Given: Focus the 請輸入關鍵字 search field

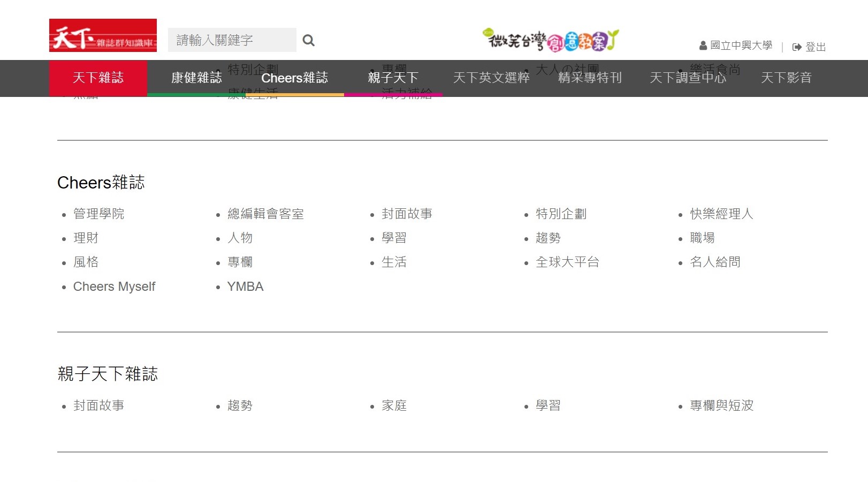Looking at the screenshot, I should pos(232,40).
